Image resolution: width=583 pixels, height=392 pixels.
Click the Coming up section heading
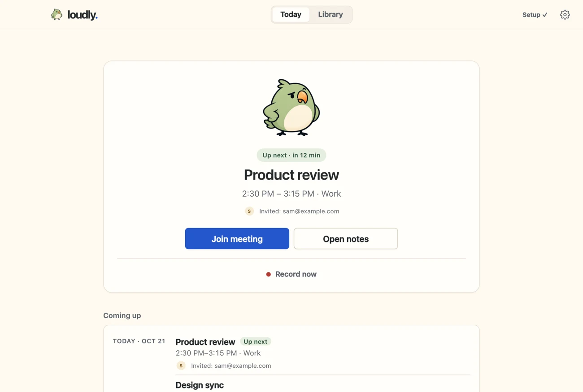(122, 315)
